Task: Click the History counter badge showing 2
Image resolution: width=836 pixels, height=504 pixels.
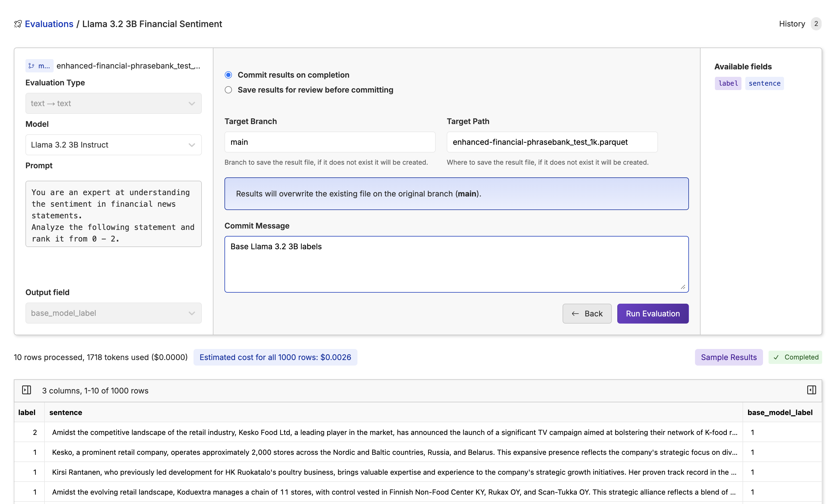Action: [x=816, y=24]
